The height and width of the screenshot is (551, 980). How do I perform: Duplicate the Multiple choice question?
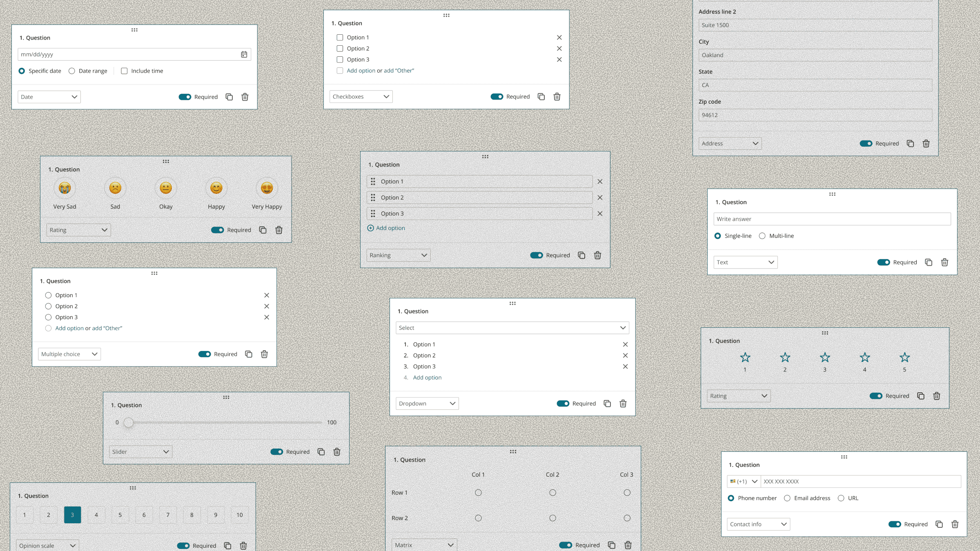(x=249, y=354)
